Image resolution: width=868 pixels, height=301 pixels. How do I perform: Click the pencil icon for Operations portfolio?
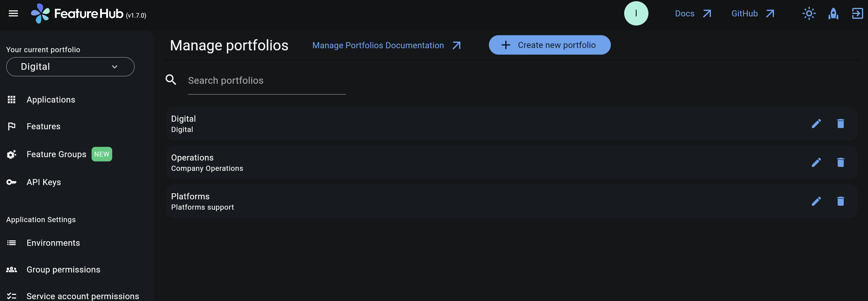coord(816,162)
